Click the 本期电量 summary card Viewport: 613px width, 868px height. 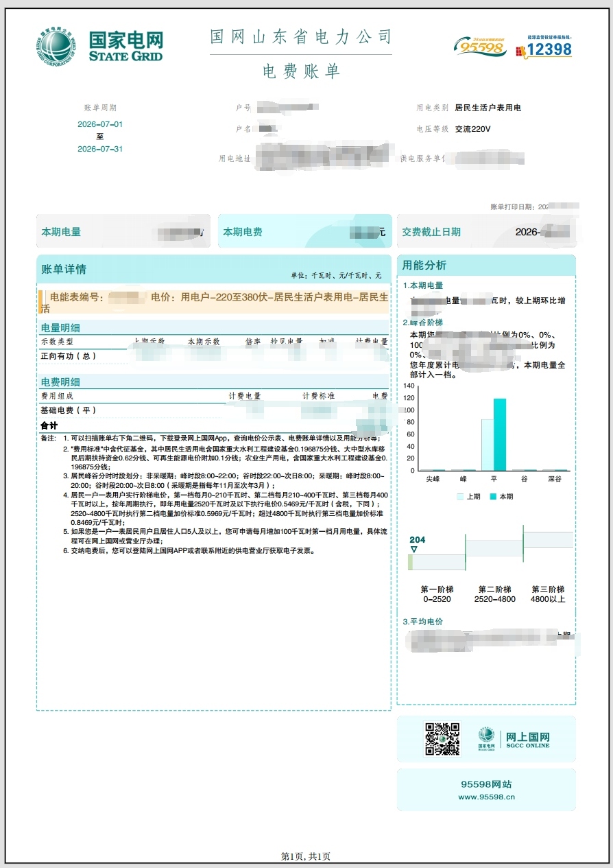click(x=124, y=232)
